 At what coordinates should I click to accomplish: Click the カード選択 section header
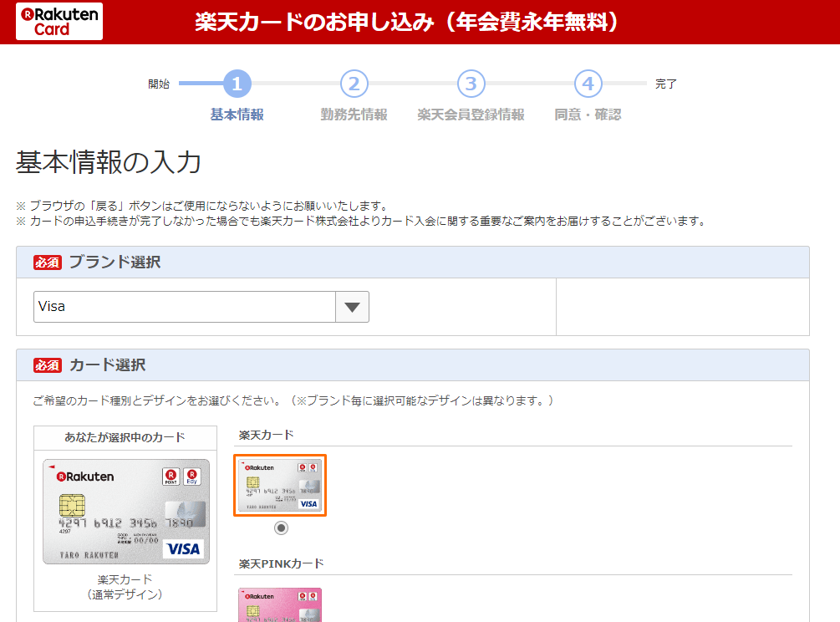[x=413, y=365]
